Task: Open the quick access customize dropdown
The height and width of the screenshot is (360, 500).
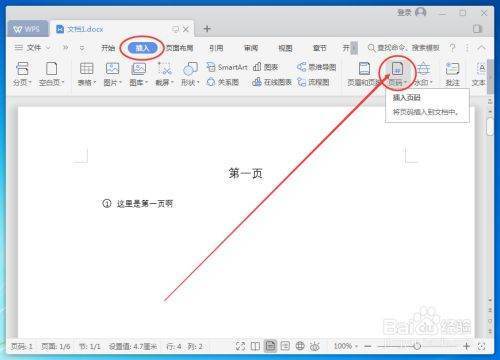Action: tap(82, 48)
